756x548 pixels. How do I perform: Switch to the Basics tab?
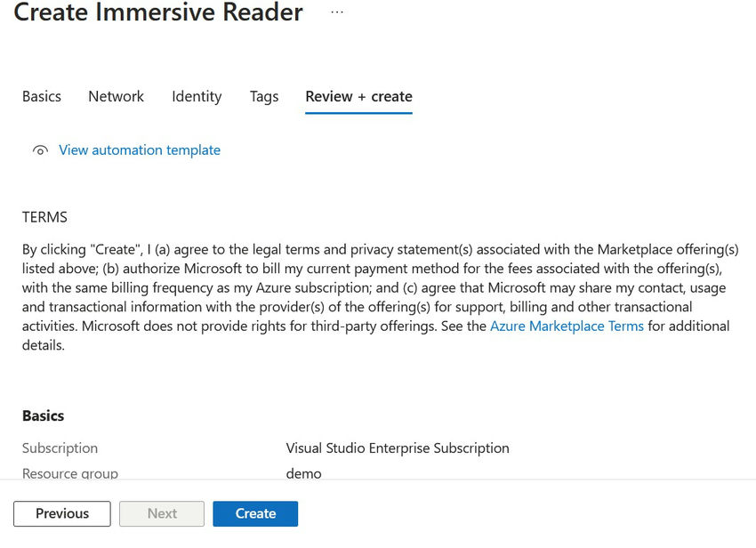(41, 96)
